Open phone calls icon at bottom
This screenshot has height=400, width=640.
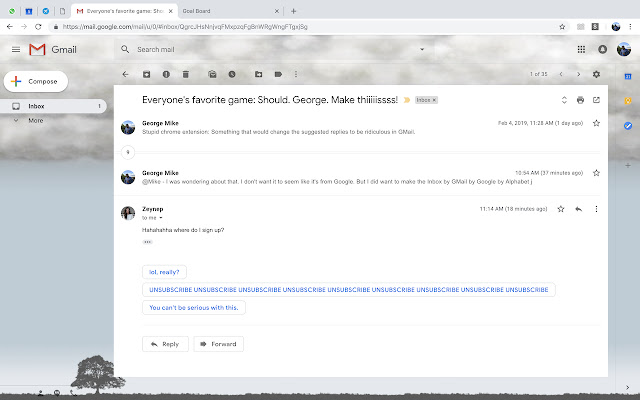click(x=73, y=393)
